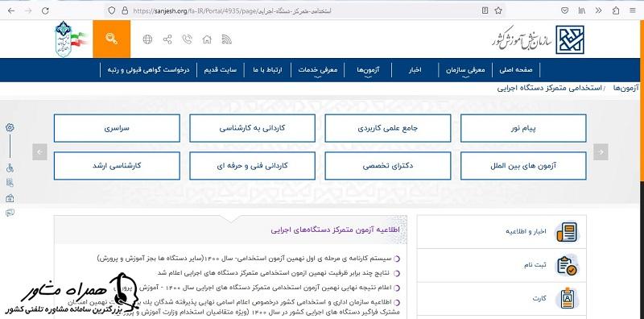The height and width of the screenshot is (319, 644).
Task: Open نتایج چند برابر ظرفیت announcement
Action: click(x=274, y=273)
